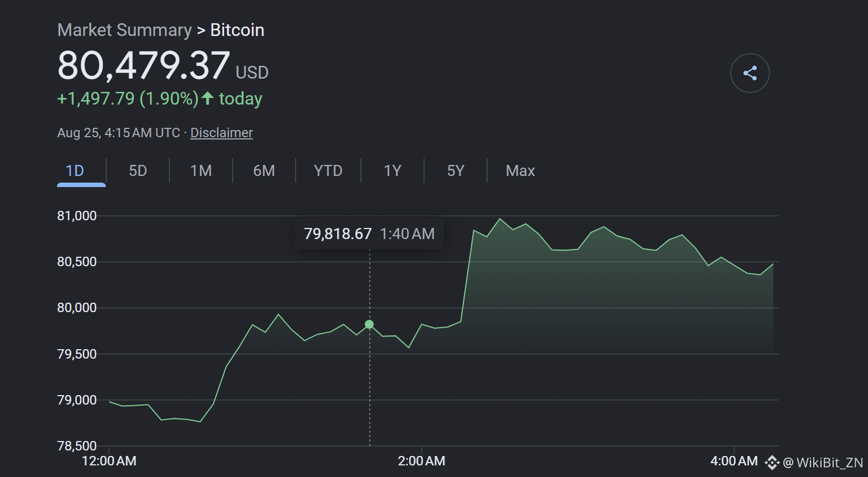Switch to the 5D tab
The image size is (868, 477).
tap(138, 171)
